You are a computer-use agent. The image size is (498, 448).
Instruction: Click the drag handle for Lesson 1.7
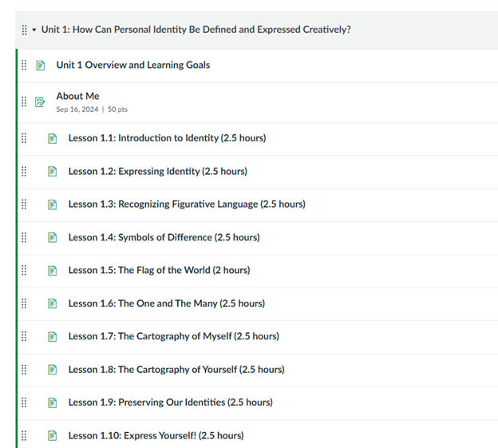click(24, 336)
